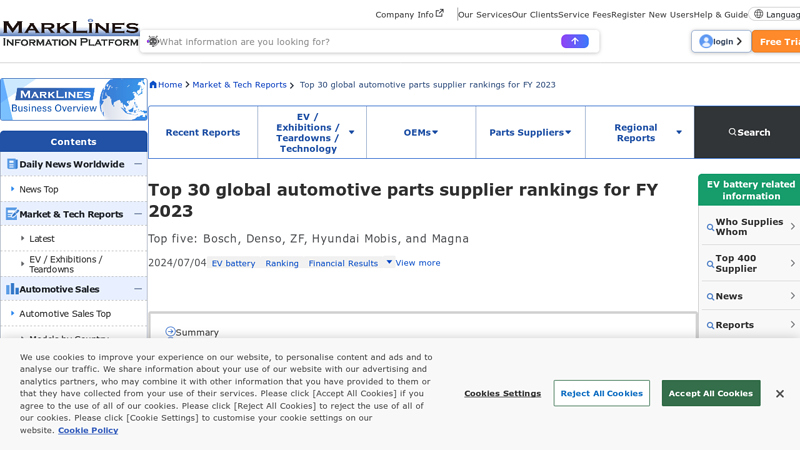This screenshot has height=450, width=800.
Task: Open Help & Guide in top menu
Action: click(x=720, y=15)
